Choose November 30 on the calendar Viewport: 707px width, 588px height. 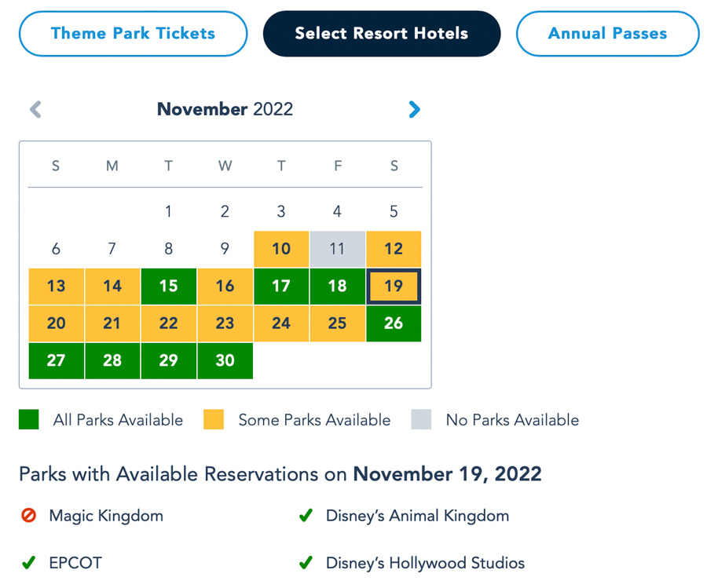225,360
